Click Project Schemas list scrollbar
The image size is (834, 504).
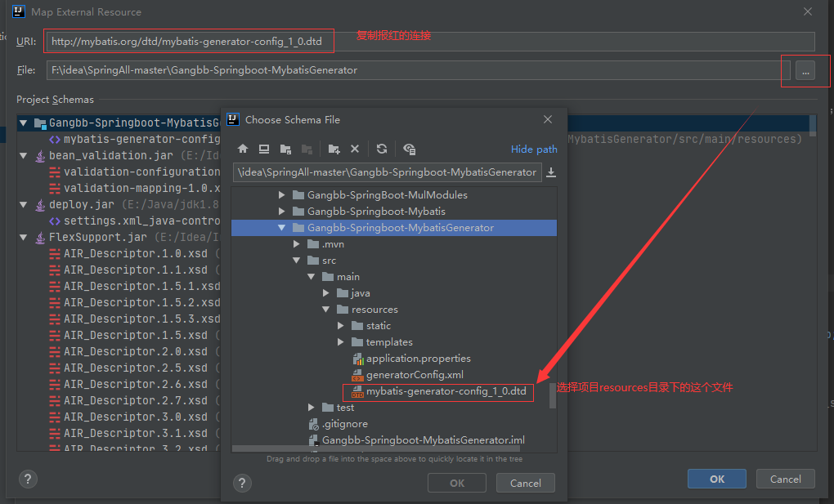coord(813,126)
